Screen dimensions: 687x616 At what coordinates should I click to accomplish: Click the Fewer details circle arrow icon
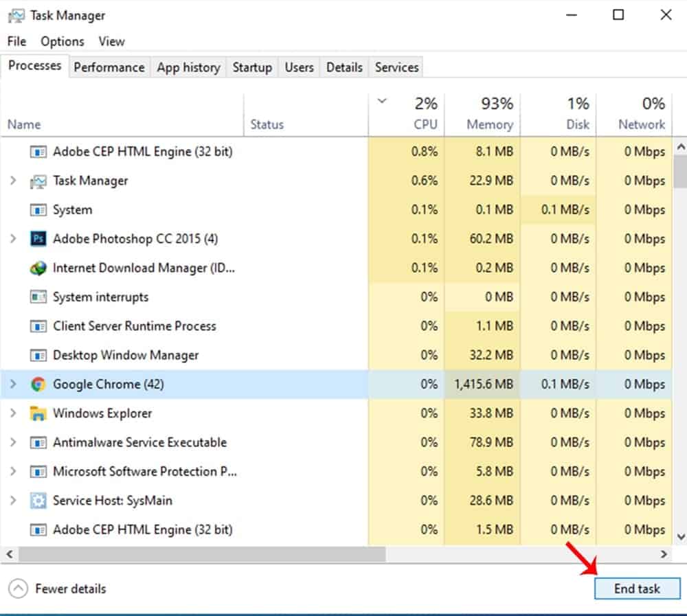coord(18,589)
